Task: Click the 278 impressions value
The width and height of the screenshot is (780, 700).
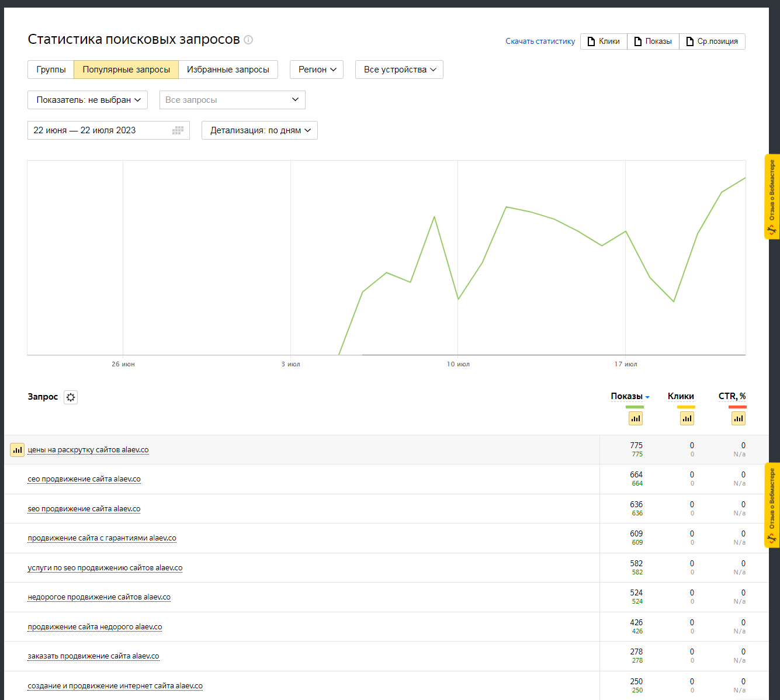Action: pos(636,652)
